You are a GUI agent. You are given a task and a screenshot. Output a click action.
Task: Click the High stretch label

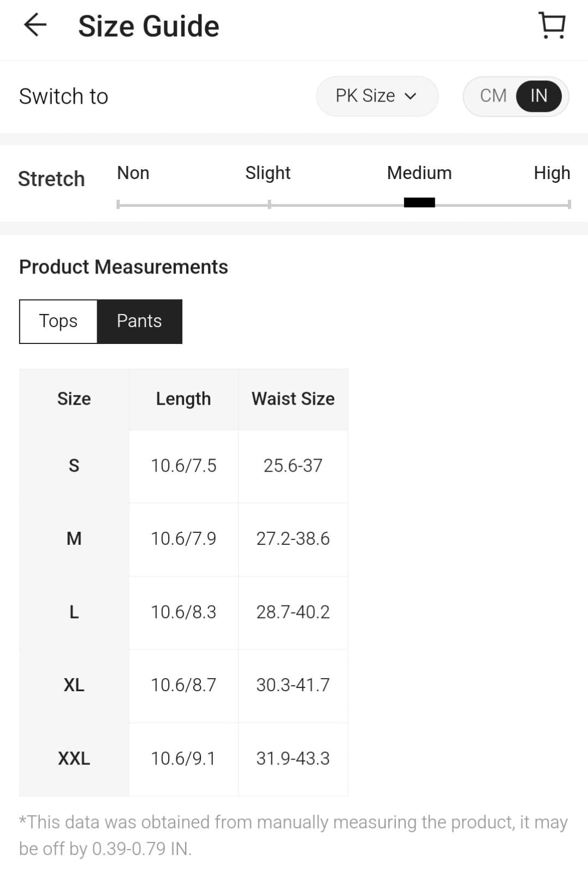(551, 173)
